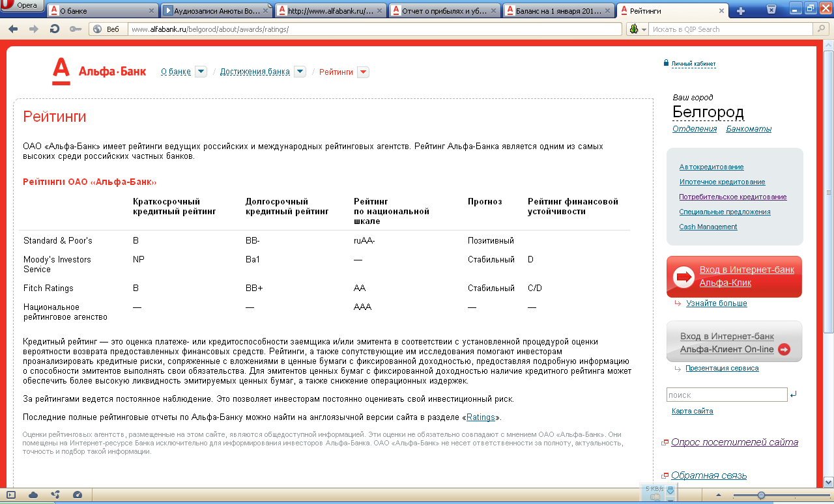Screen dimensions: 834x504
Task: Switch to the http://www.alfabank.ru tab
Action: pos(330,11)
